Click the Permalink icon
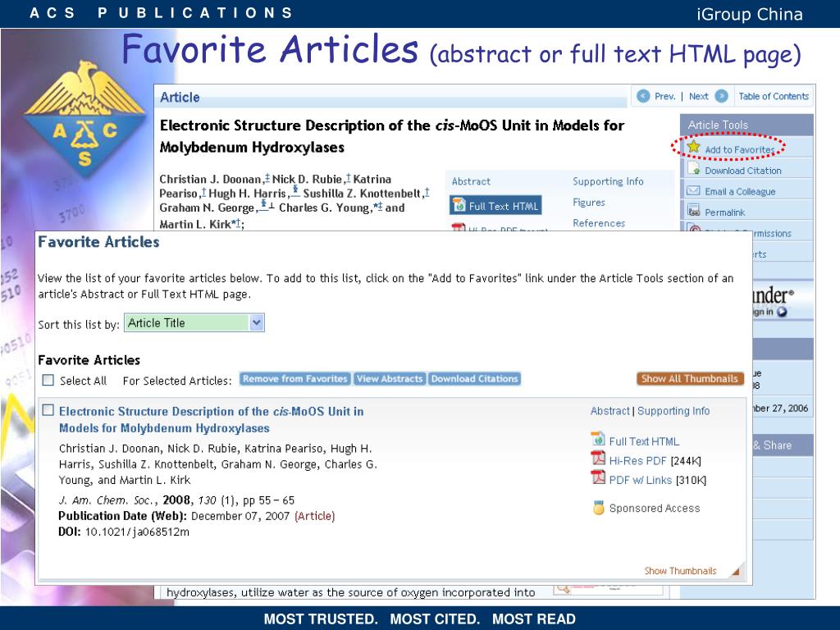Viewport: 840px width, 630px height. (x=694, y=211)
